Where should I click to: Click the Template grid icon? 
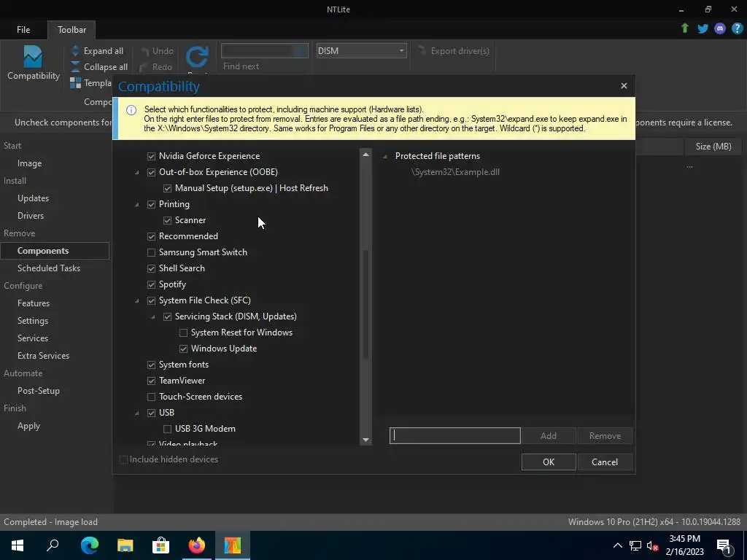tap(75, 83)
